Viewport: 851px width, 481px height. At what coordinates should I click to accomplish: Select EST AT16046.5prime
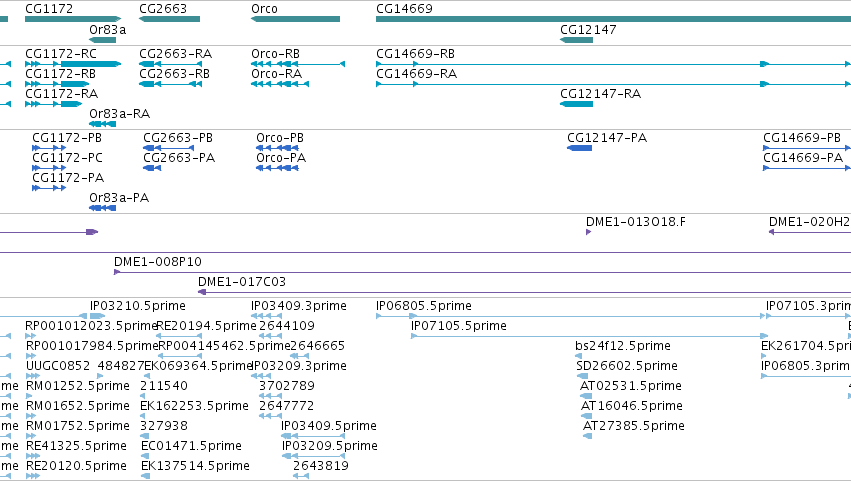coord(632,407)
